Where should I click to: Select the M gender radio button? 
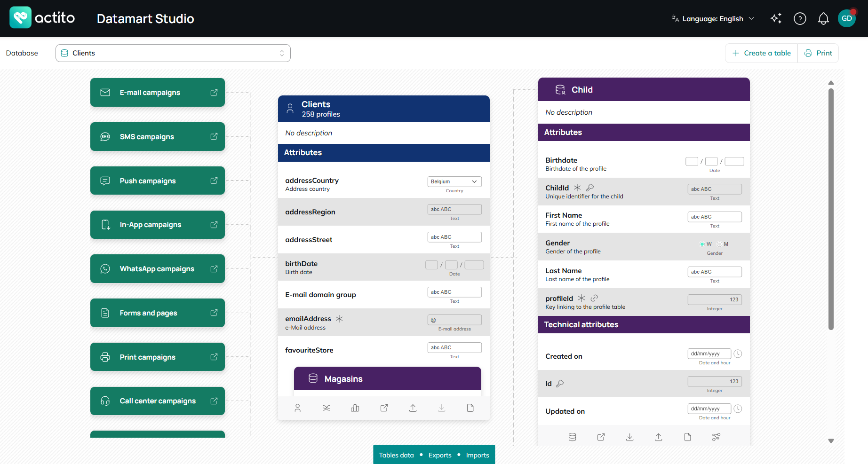[x=719, y=244]
